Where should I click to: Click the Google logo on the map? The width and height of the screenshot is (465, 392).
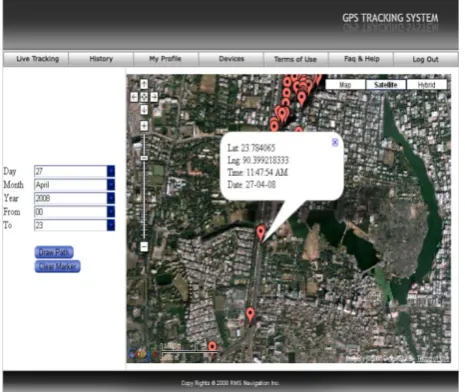[142, 354]
